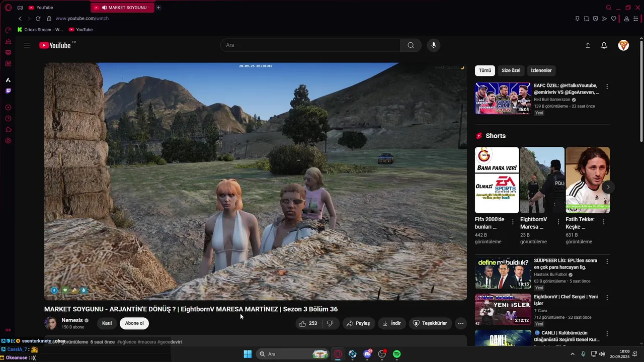Open browsing history clock in sidebar
644x362 pixels.
click(x=8, y=119)
